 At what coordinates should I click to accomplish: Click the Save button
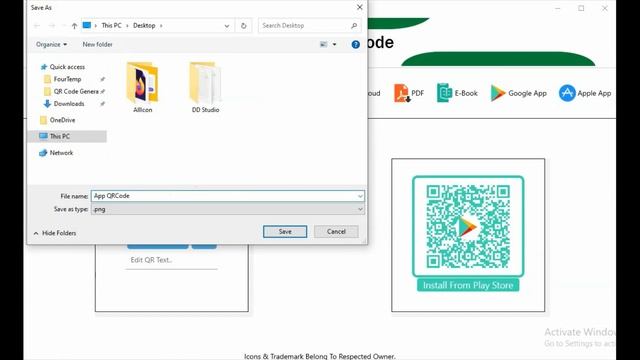[285, 231]
